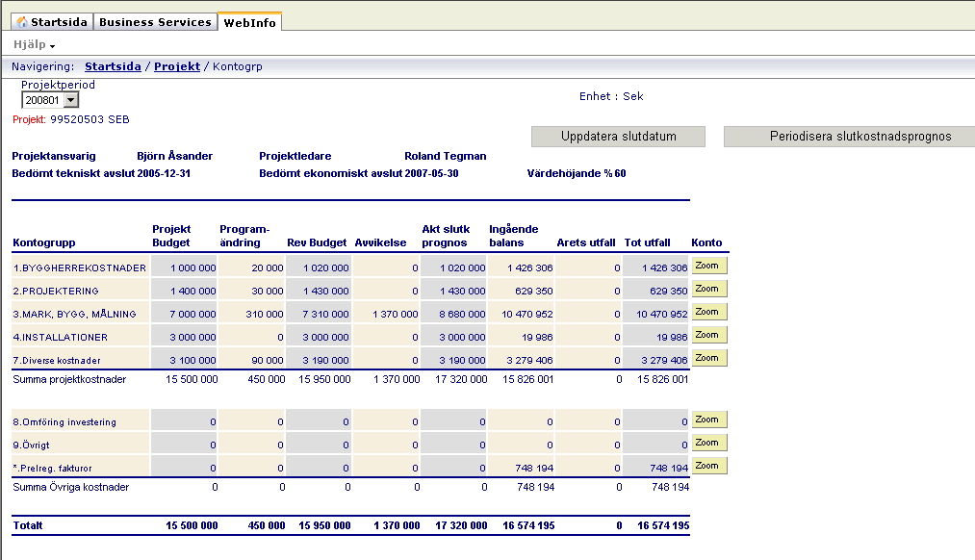Zoom into 7.Diverse kostnader row

[708, 358]
